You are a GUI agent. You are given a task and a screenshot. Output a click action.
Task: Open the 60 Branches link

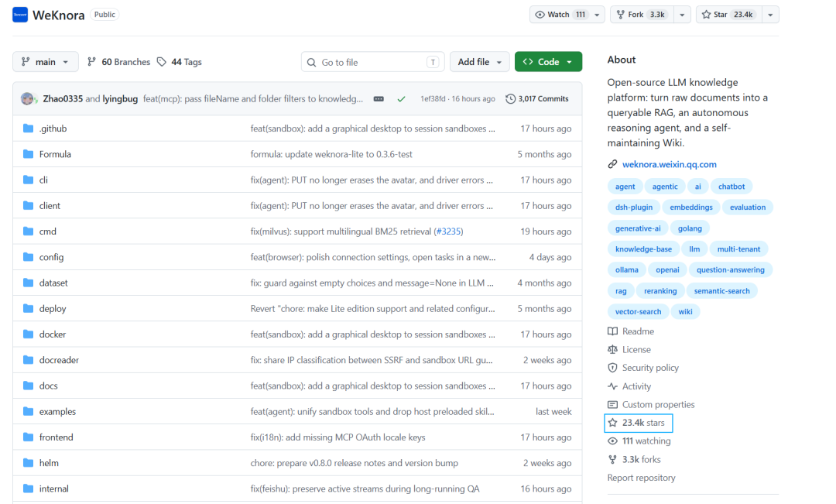119,62
